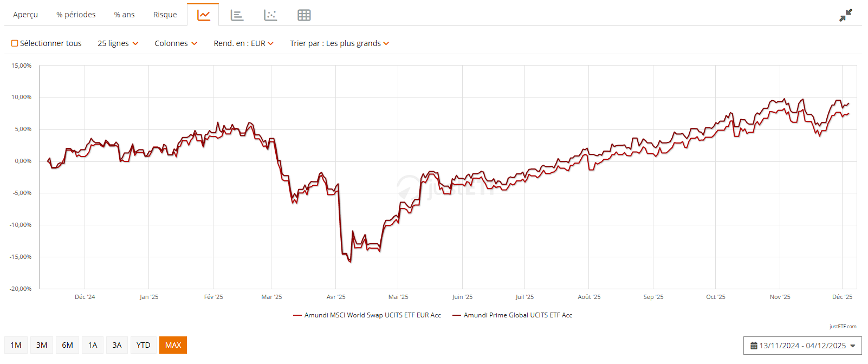Screen dimensions: 868x364
Task: Expand Trier par : Les plus grands
Action: click(x=339, y=43)
